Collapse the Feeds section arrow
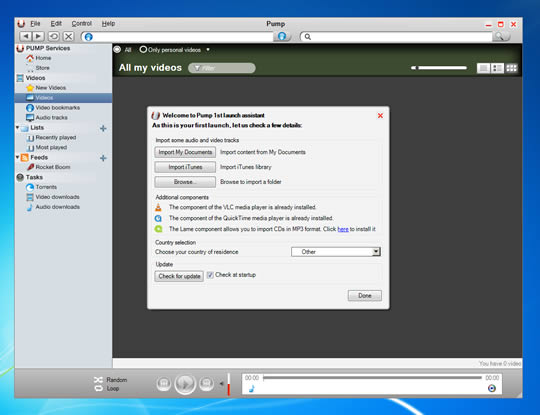This screenshot has width=540, height=415. [18, 157]
